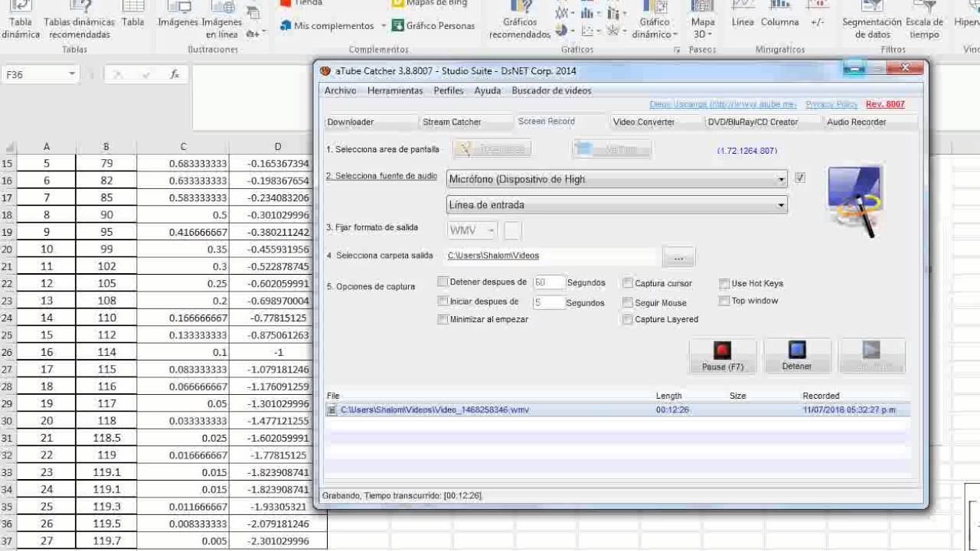Click the red Rev. 8007 link
Image resolution: width=980 pixels, height=551 pixels.
pyautogui.click(x=885, y=104)
